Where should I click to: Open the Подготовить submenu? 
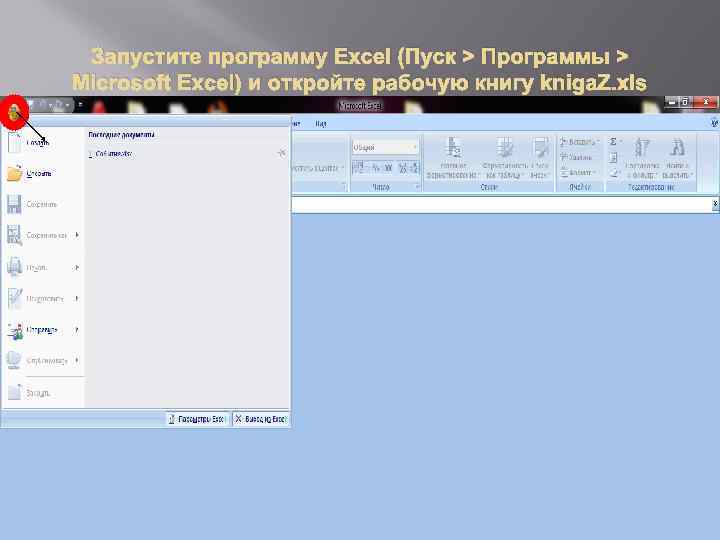[x=43, y=298]
